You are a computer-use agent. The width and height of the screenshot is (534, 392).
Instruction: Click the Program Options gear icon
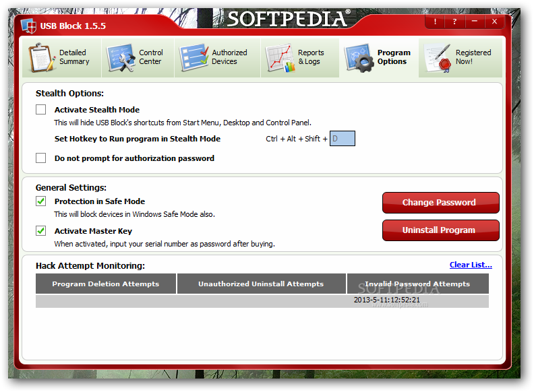(x=359, y=57)
